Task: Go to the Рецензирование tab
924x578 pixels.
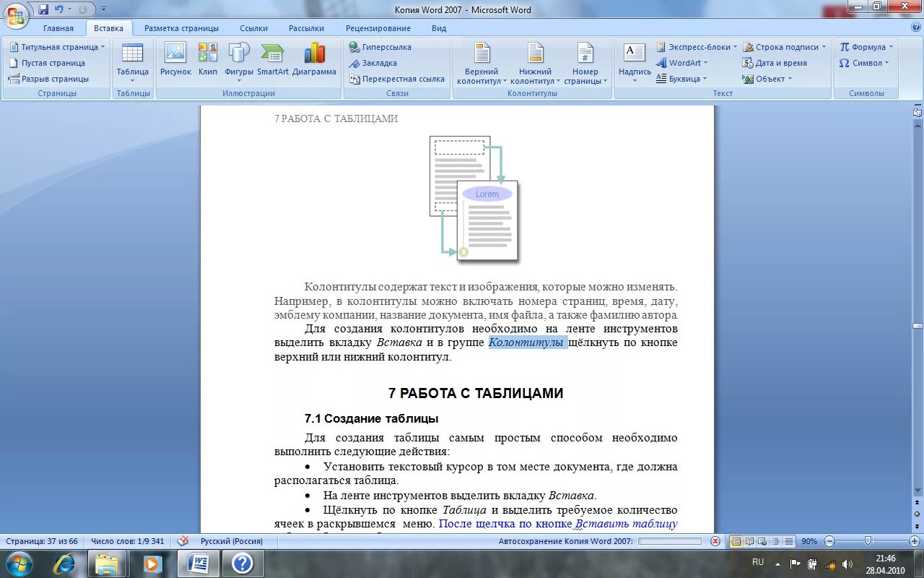Action: coord(378,28)
